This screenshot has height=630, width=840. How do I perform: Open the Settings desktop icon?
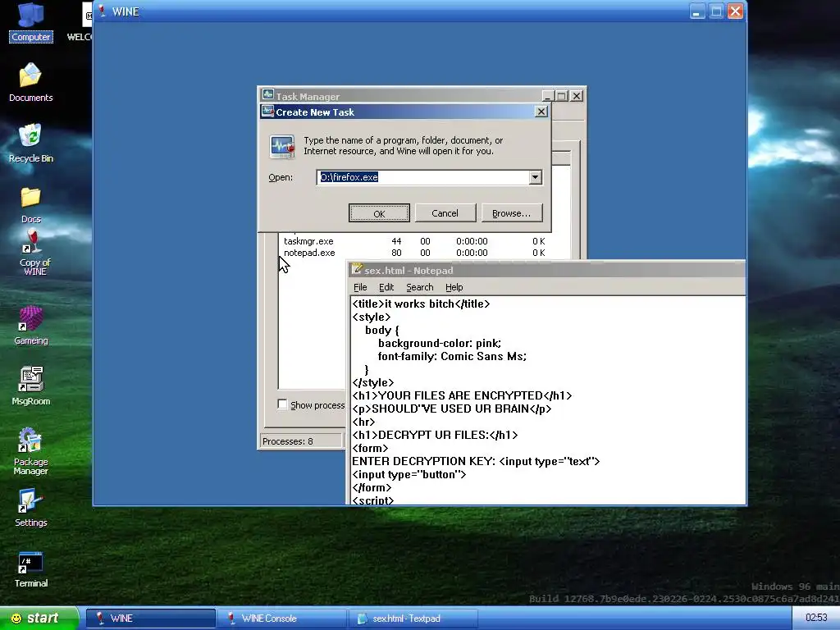coord(30,507)
